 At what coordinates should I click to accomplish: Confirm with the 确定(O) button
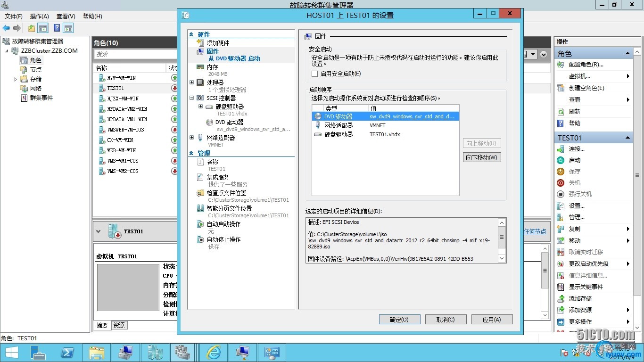point(399,320)
